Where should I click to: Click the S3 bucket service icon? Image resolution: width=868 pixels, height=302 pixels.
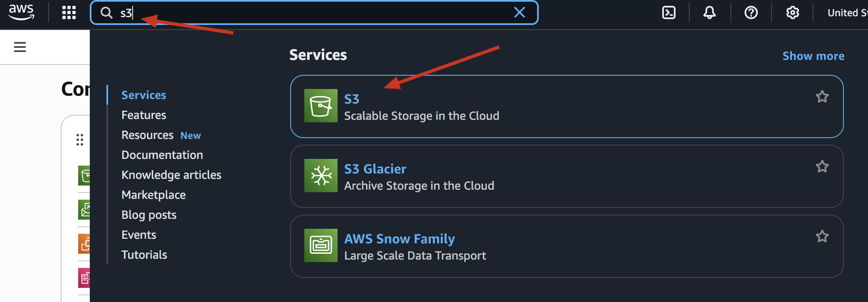[321, 106]
